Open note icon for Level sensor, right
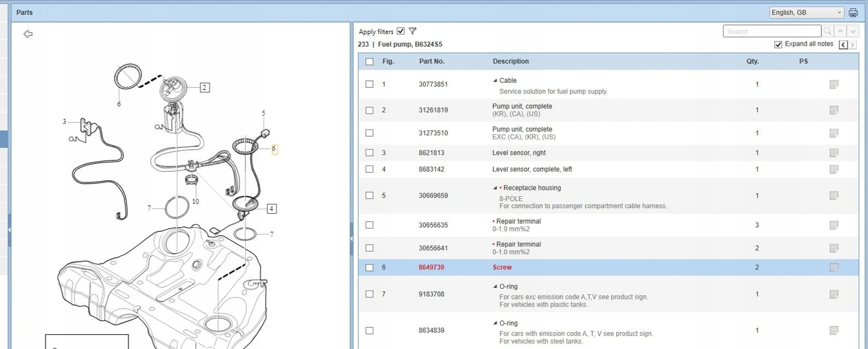The height and width of the screenshot is (349, 868). click(x=834, y=153)
